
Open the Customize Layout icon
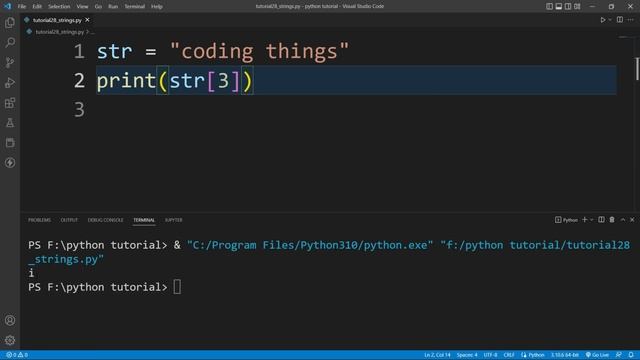point(577,6)
